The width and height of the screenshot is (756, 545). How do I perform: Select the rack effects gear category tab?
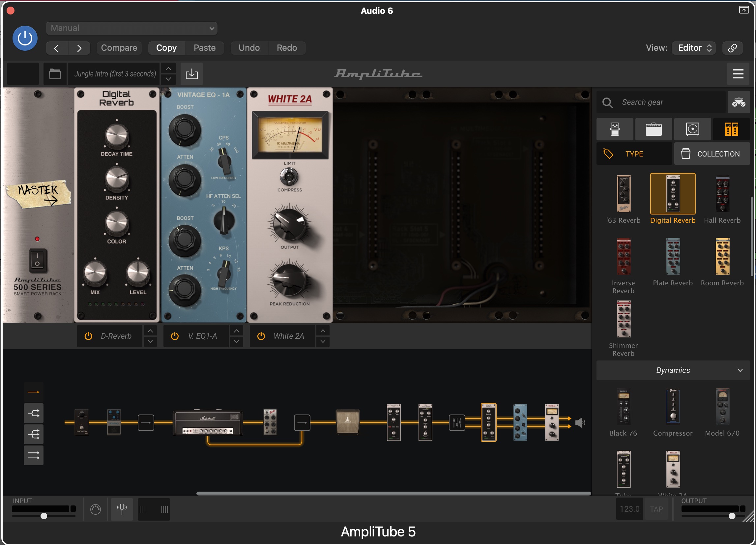[x=731, y=129]
